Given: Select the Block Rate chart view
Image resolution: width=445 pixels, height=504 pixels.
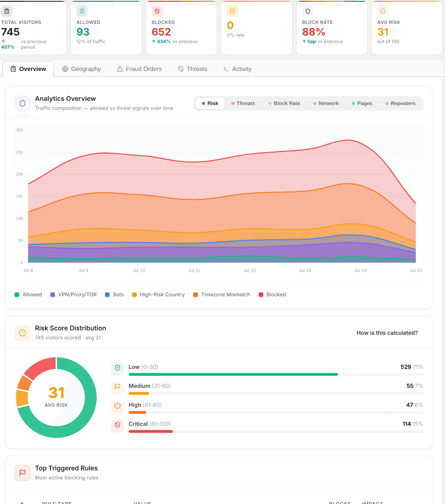Looking at the screenshot, I should tap(284, 103).
